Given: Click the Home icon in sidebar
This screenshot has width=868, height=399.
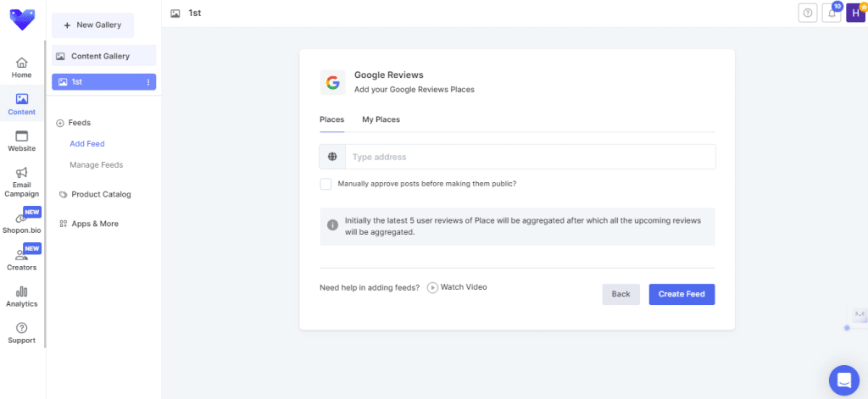Looking at the screenshot, I should click(22, 63).
